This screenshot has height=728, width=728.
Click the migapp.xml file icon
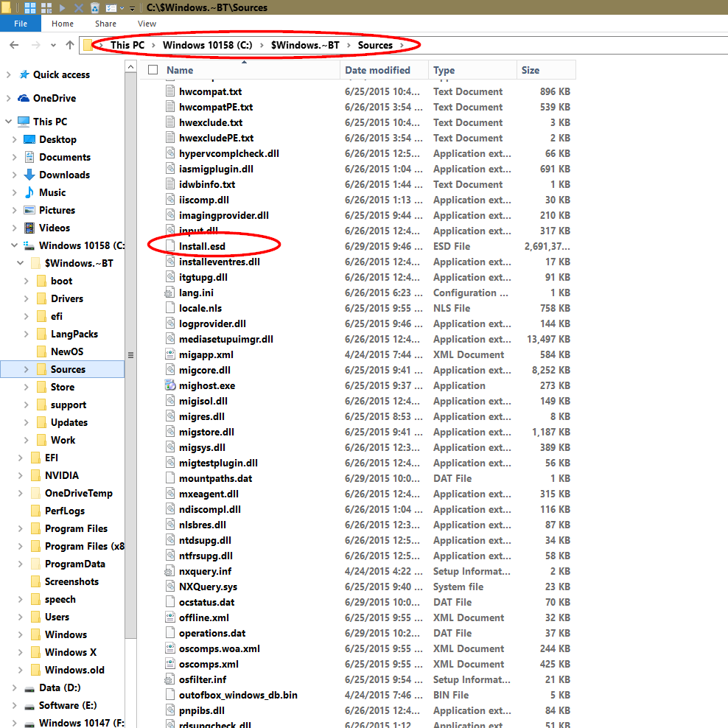click(x=170, y=354)
